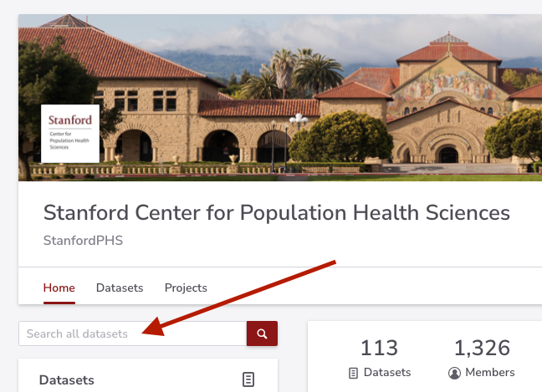Click the Memorial Church mosaic in banner
542x392 pixels.
[448, 83]
